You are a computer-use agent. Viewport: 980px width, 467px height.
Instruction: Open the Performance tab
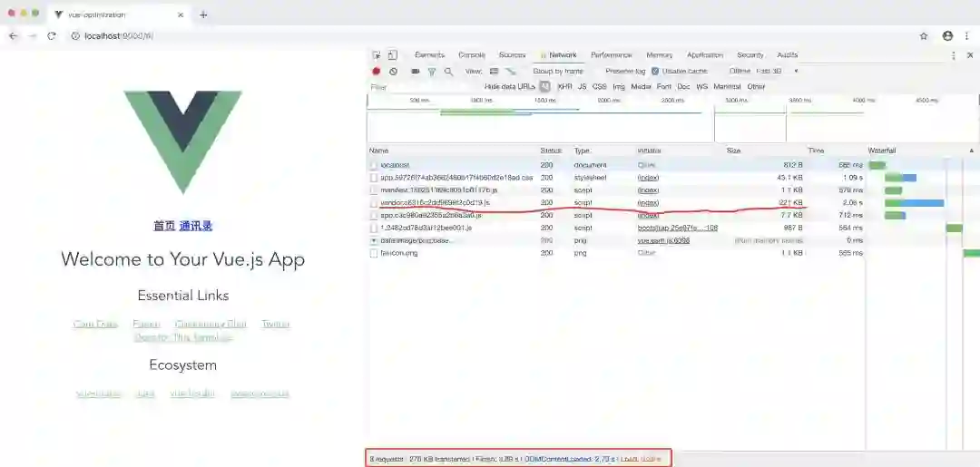pyautogui.click(x=612, y=55)
